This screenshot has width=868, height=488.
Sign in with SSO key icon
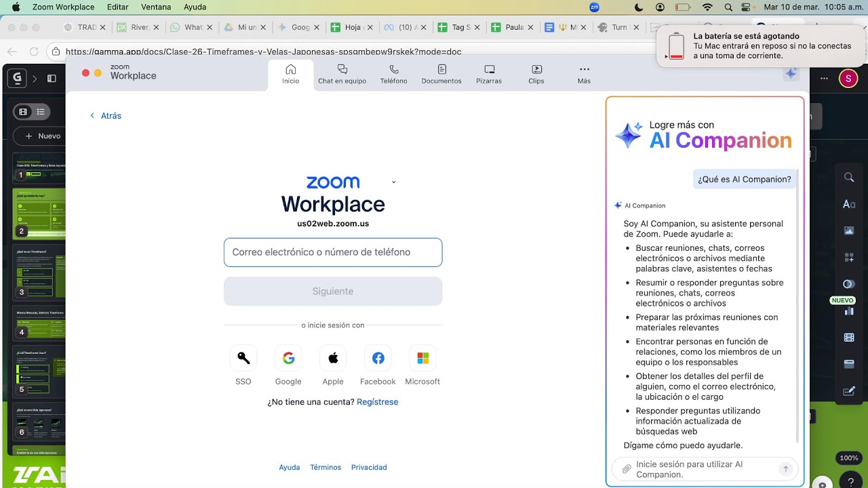point(243,358)
